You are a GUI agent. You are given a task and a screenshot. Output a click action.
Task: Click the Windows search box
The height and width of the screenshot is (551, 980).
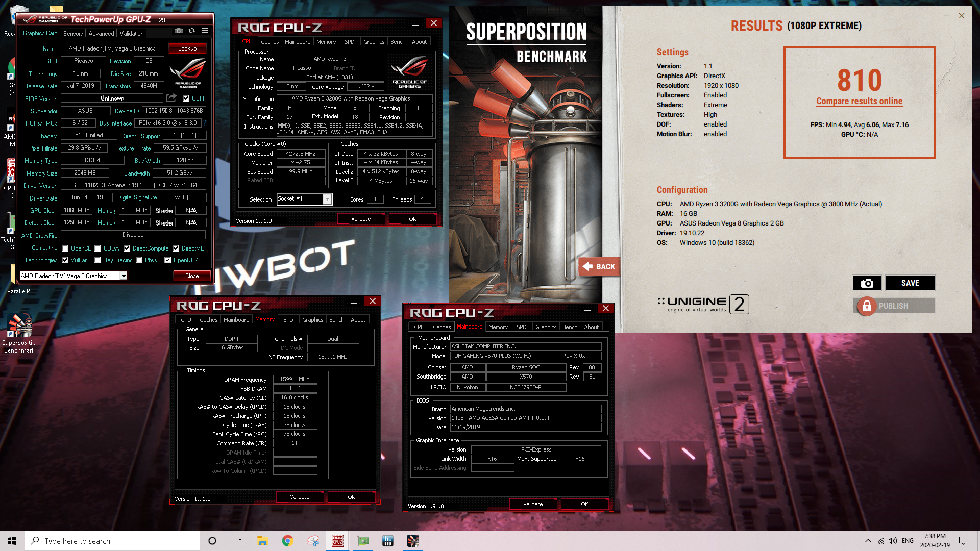tap(112, 541)
